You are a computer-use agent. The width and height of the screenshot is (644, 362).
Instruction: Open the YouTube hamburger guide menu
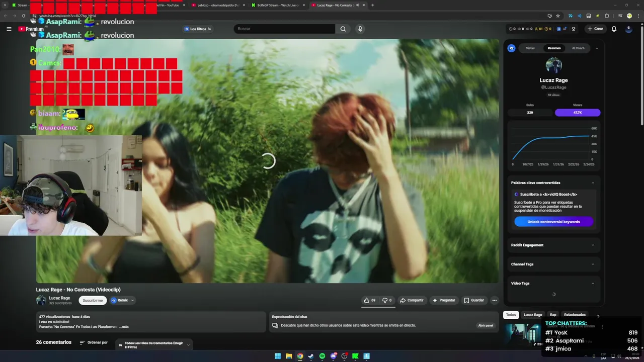click(9, 29)
